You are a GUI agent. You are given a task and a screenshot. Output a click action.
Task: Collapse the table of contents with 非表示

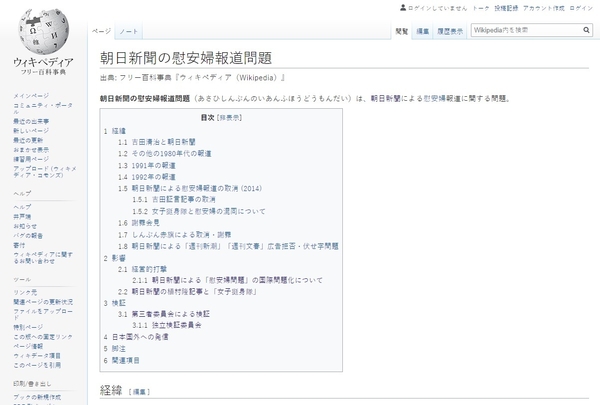point(229,118)
